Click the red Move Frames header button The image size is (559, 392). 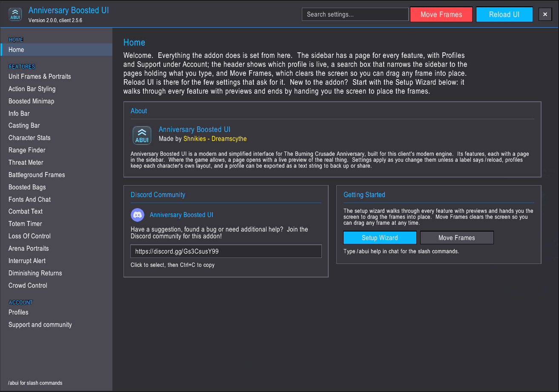[441, 14]
